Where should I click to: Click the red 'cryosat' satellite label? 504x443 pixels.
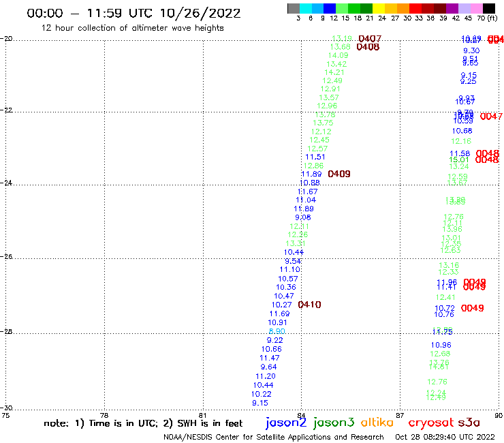(430, 423)
